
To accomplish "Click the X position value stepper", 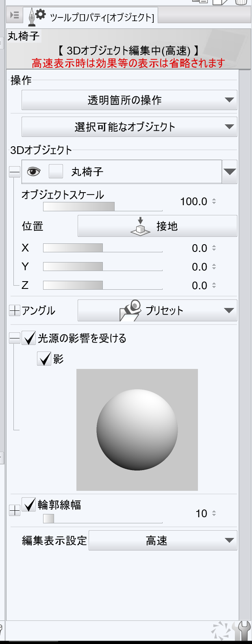I will (x=214, y=248).
